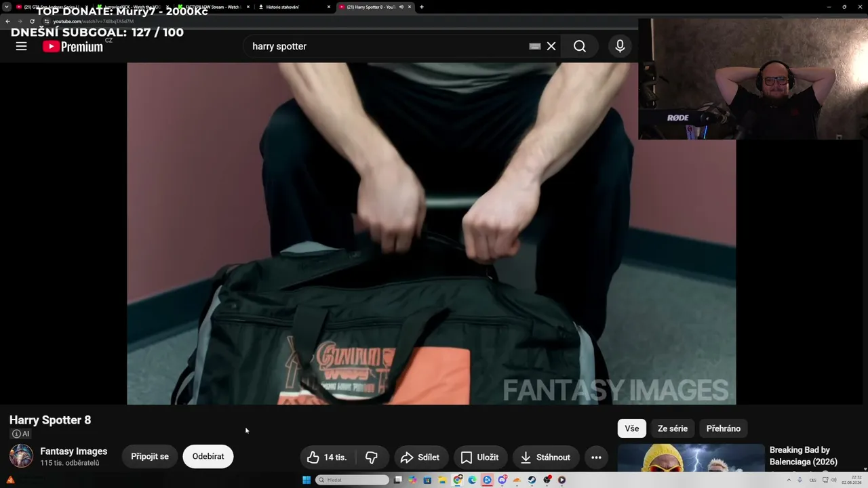Switch to FATTYPILLOW Stream browser tab

[214, 7]
